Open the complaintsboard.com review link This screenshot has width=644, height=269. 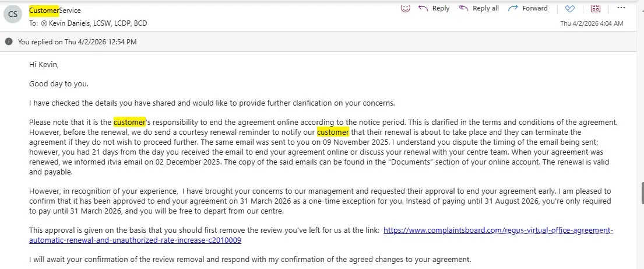[x=498, y=230]
